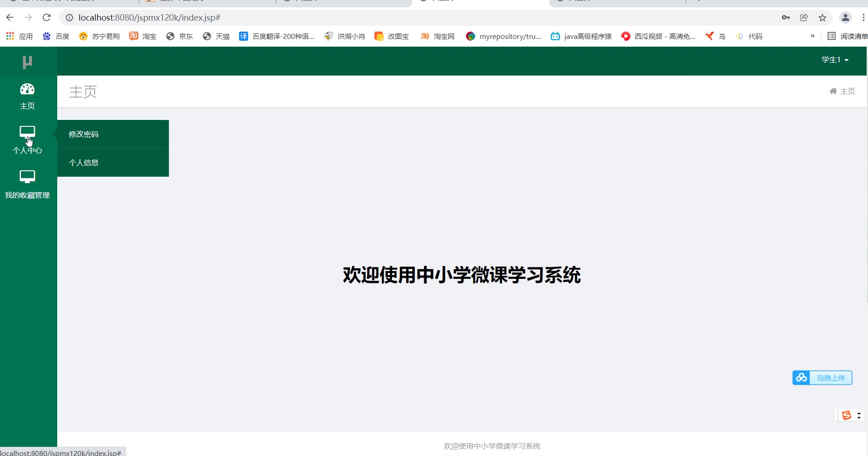Image resolution: width=868 pixels, height=456 pixels.
Task: Open the 代码 bookmark folder
Action: coord(749,36)
